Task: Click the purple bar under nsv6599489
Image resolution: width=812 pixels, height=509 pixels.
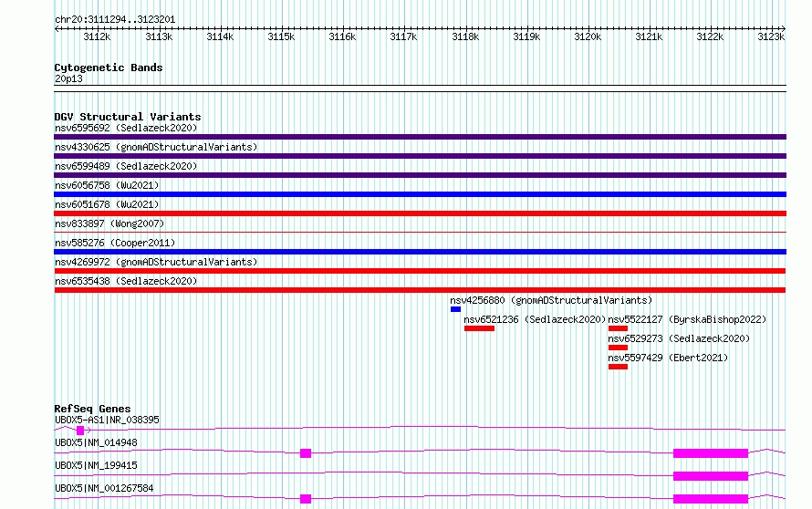Action: point(420,175)
